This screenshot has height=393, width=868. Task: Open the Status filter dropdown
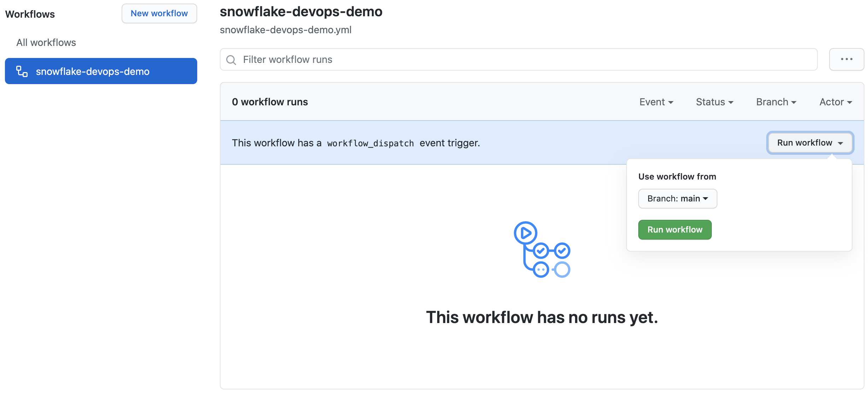[x=714, y=102]
